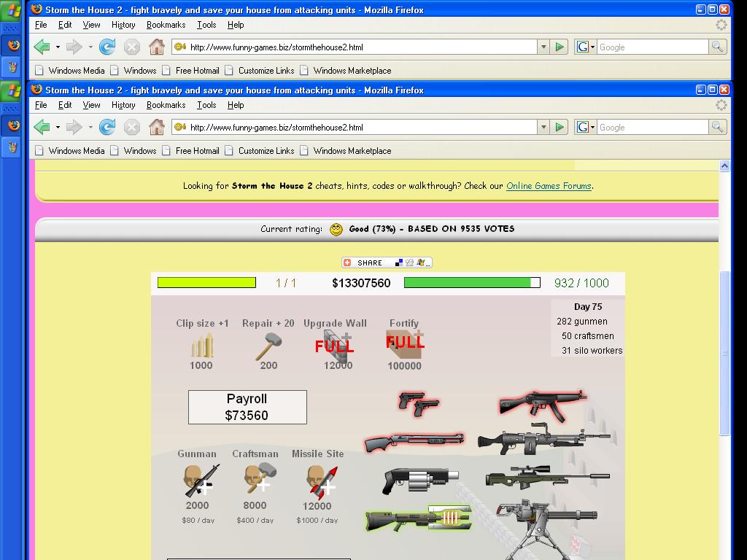Open Bookmarks menu in front Firefox window
Viewport: 747px width, 560px height.
pyautogui.click(x=166, y=105)
